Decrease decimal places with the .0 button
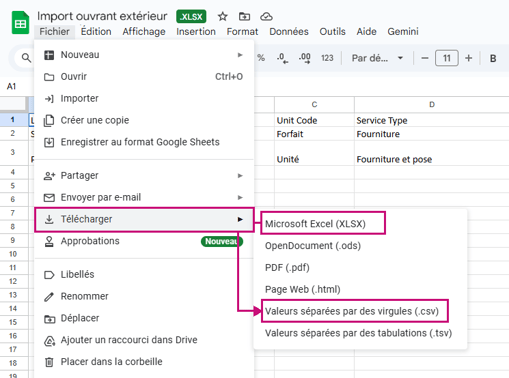The height and width of the screenshot is (378, 509). pos(282,58)
